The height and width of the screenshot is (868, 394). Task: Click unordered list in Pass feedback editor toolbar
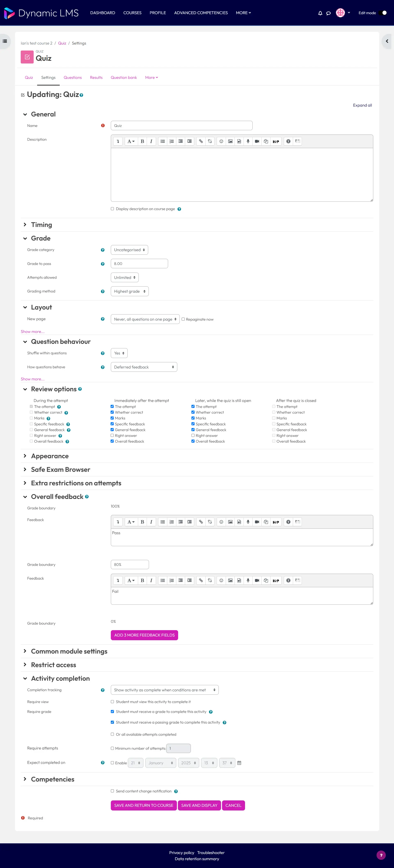[163, 522]
